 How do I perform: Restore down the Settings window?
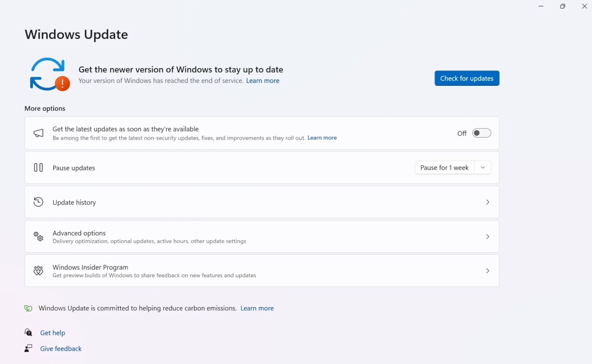pyautogui.click(x=563, y=6)
